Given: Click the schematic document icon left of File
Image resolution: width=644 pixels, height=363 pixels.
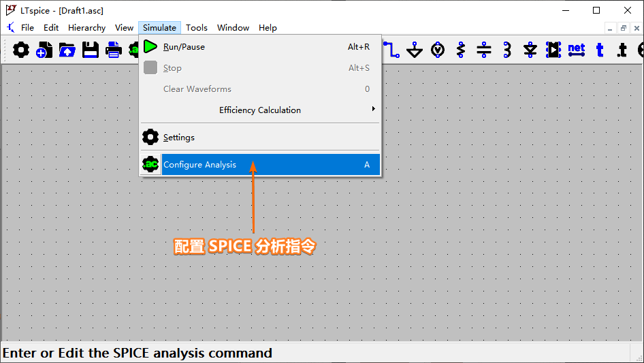Looking at the screenshot, I should 11,27.
